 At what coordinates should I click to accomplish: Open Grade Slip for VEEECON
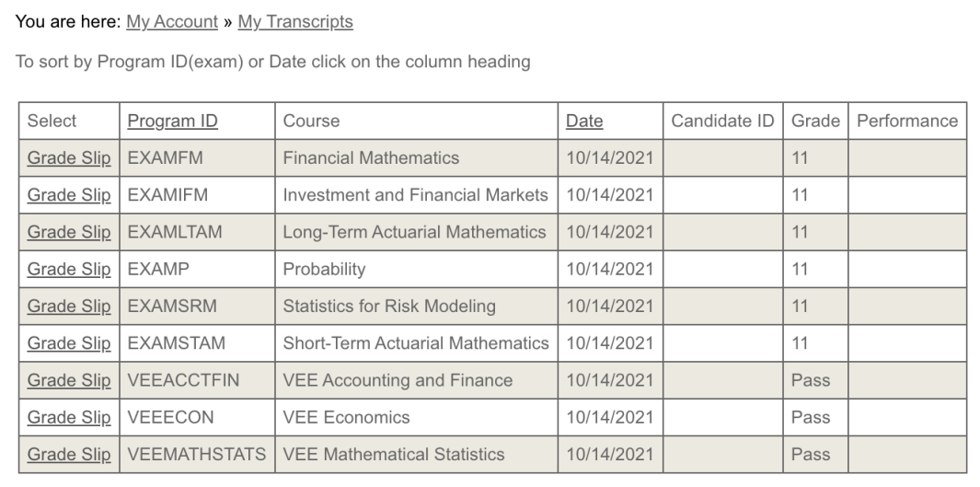[x=69, y=418]
